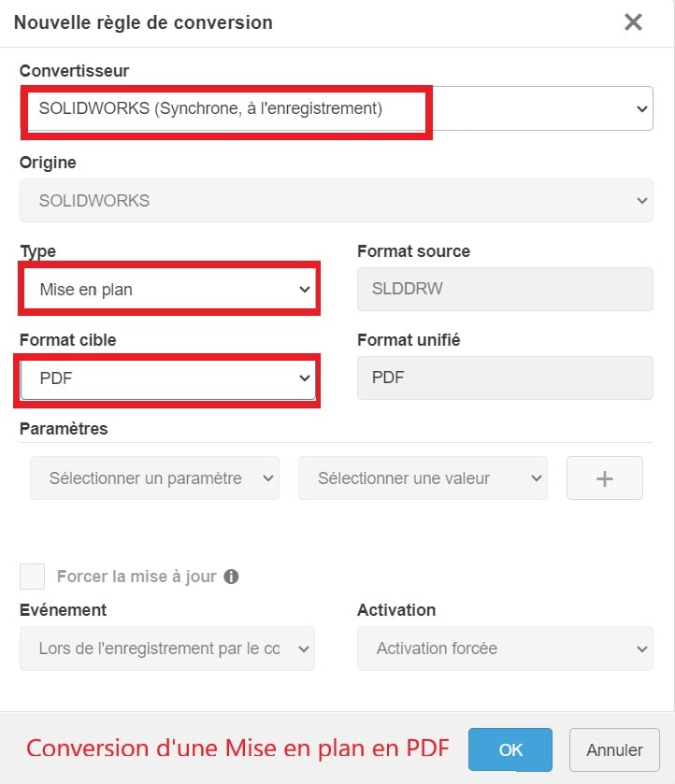The height and width of the screenshot is (784, 675).
Task: Click the plus icon to add parameter
Action: pos(605,478)
